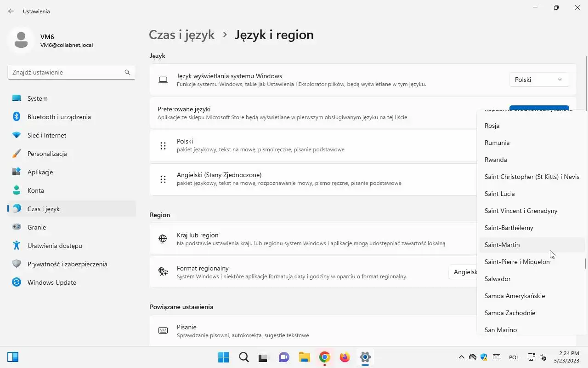Select Polski preferred language row
This screenshot has width=588, height=368.
pos(313,146)
